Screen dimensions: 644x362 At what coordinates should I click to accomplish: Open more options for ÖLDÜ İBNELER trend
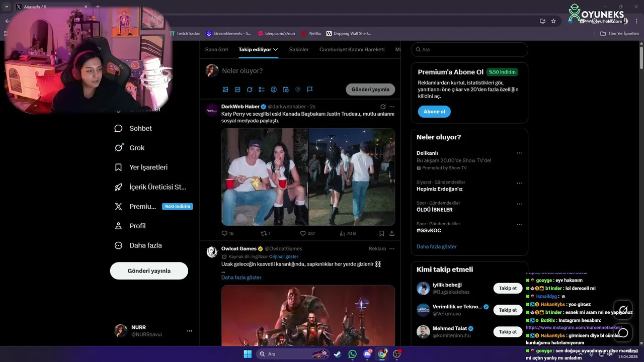click(x=519, y=204)
